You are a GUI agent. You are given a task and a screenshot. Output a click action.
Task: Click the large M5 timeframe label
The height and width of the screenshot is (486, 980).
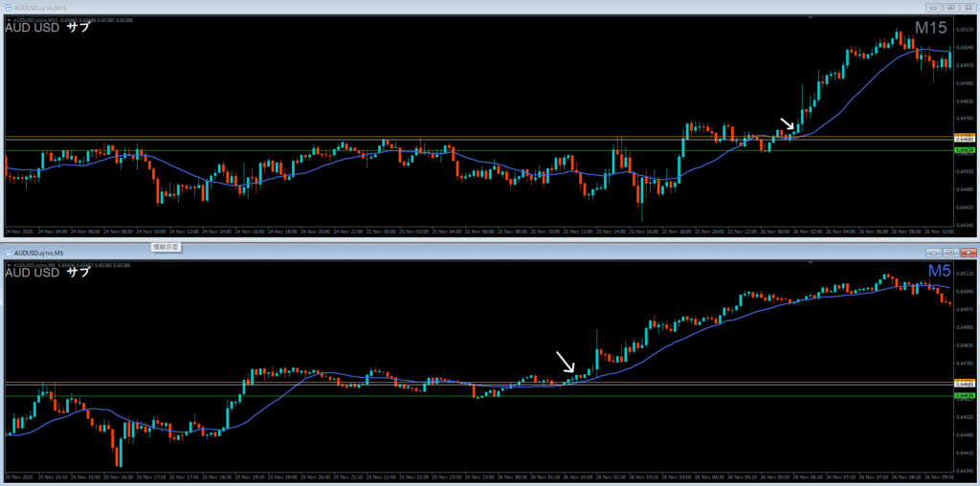[939, 271]
